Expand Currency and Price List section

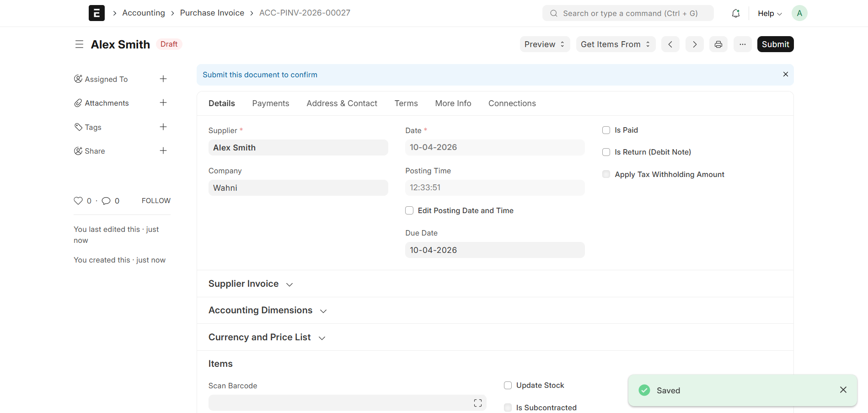point(267,338)
